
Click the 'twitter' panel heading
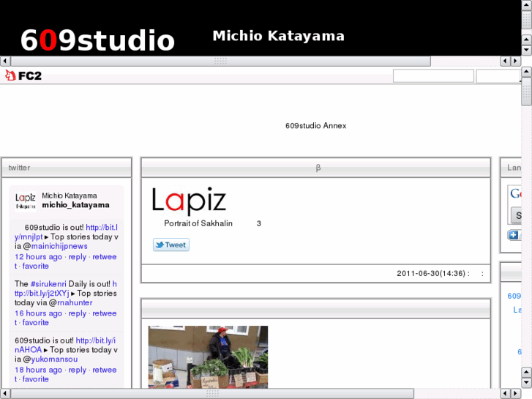coord(19,168)
